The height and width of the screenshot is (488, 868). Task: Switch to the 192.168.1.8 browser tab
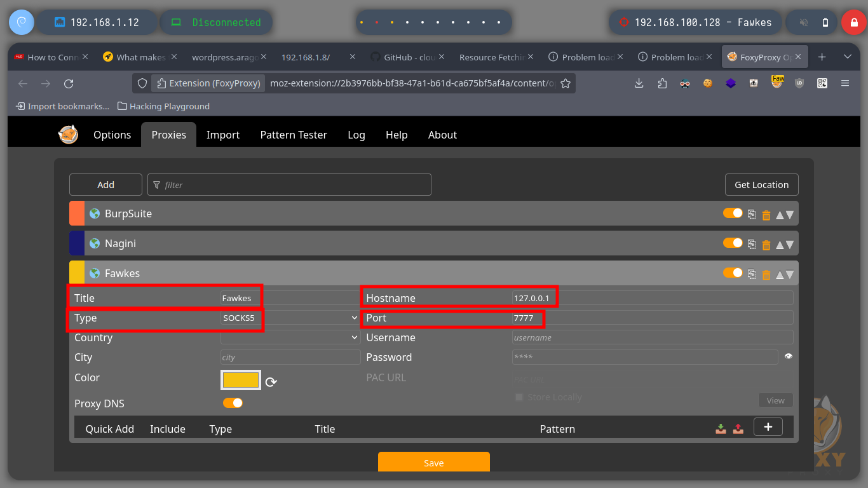[319, 57]
